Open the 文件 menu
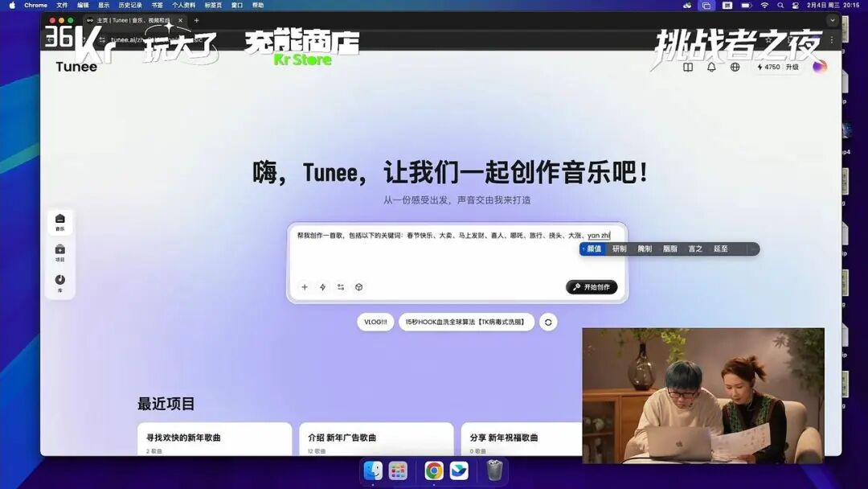868x489 pixels. pyautogui.click(x=62, y=5)
